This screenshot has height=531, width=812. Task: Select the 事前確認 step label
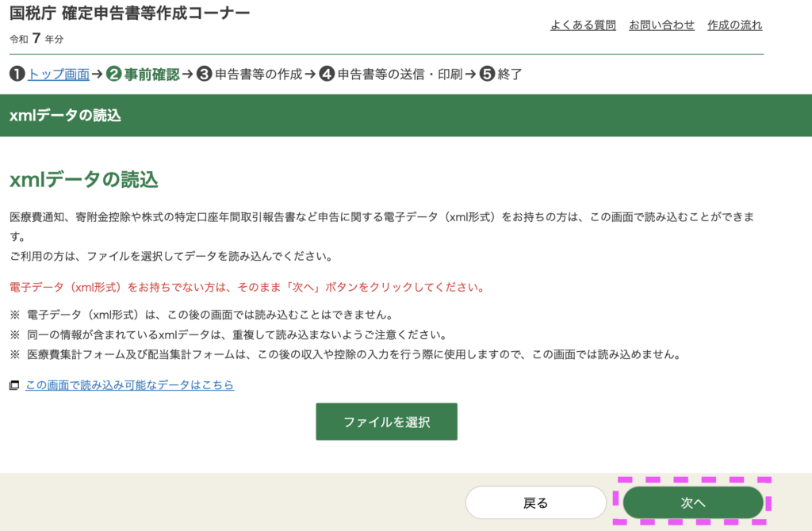[x=151, y=74]
